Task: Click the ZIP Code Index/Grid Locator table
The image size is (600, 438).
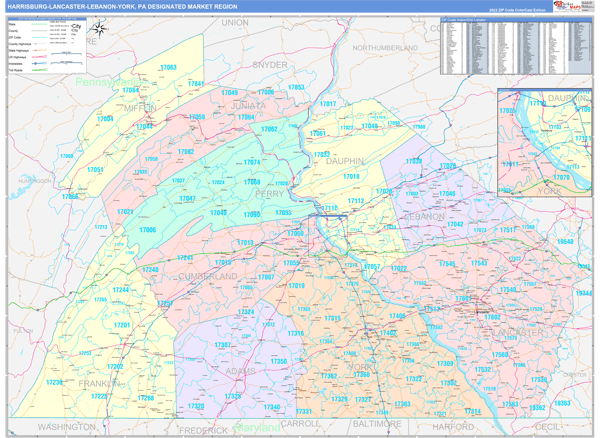Action: point(516,46)
